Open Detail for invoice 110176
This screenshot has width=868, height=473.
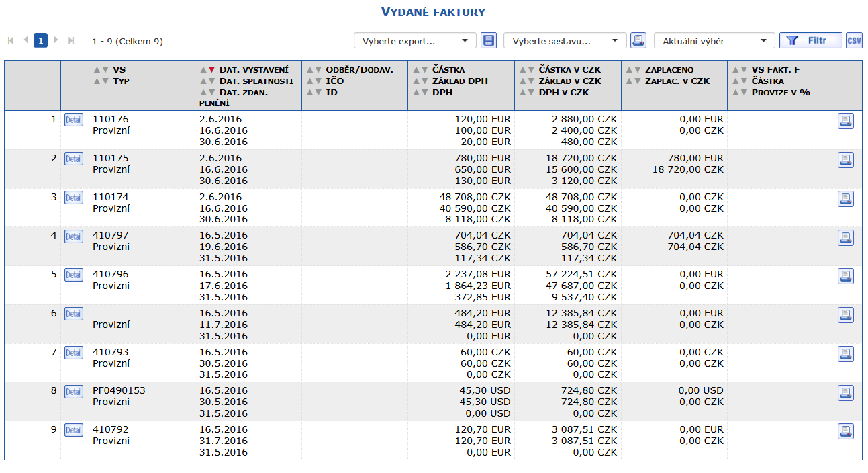74,120
